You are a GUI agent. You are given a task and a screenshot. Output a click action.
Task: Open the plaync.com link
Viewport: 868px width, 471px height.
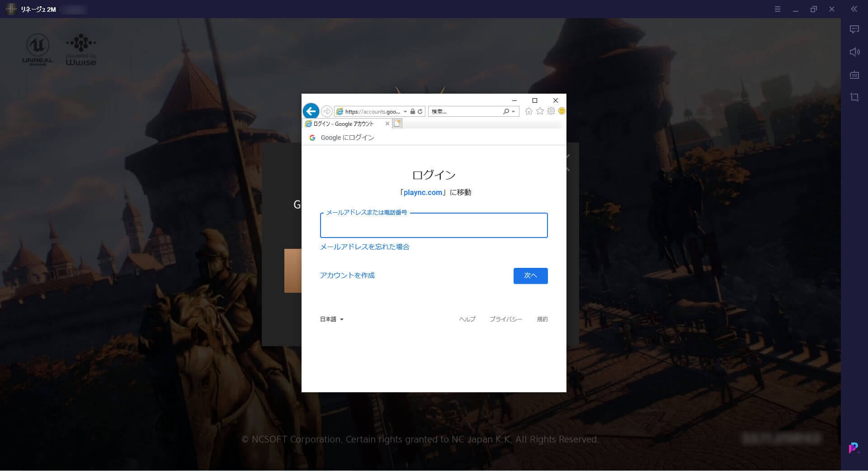pyautogui.click(x=423, y=192)
